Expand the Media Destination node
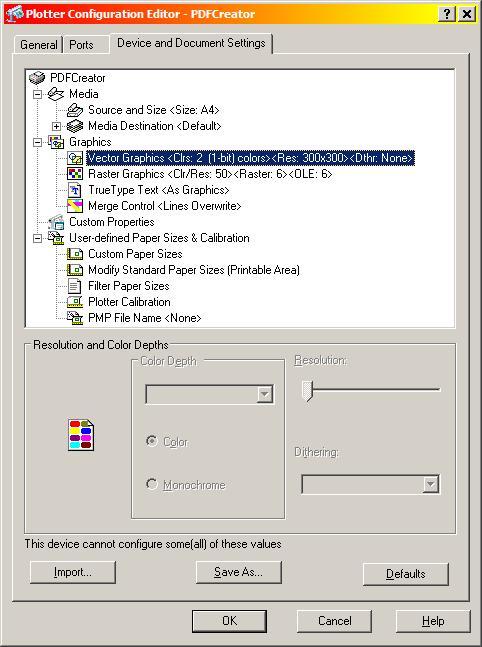Viewport: 482px width, 647px height. 57,126
